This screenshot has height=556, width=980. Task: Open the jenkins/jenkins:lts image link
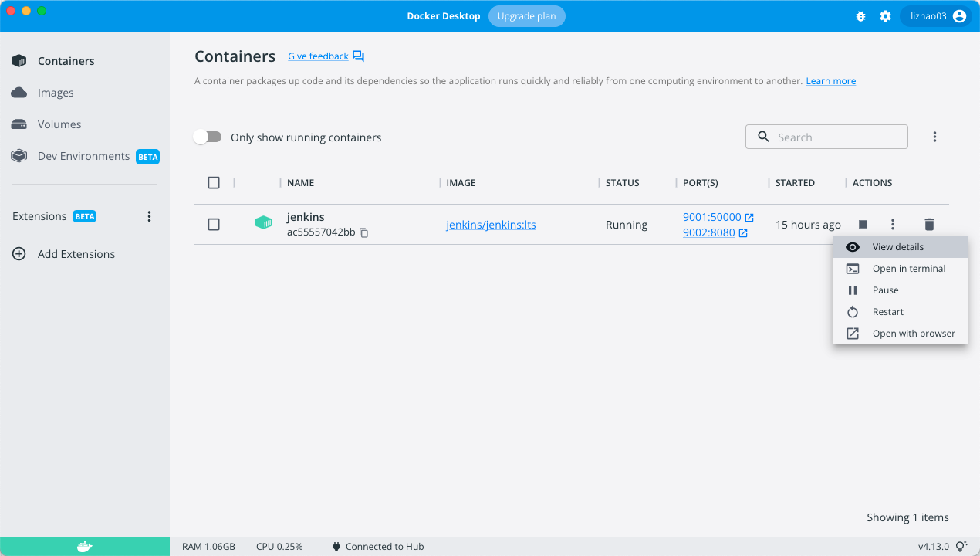(491, 225)
